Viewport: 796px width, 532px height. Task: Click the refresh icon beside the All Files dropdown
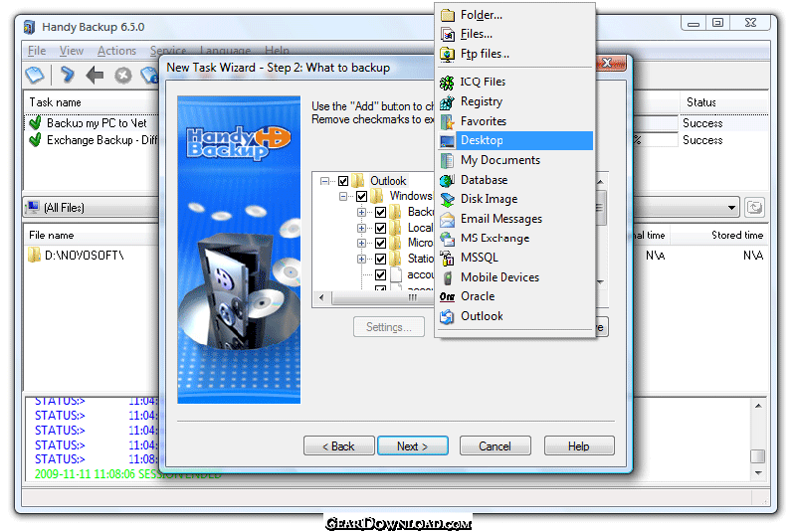[x=754, y=207]
